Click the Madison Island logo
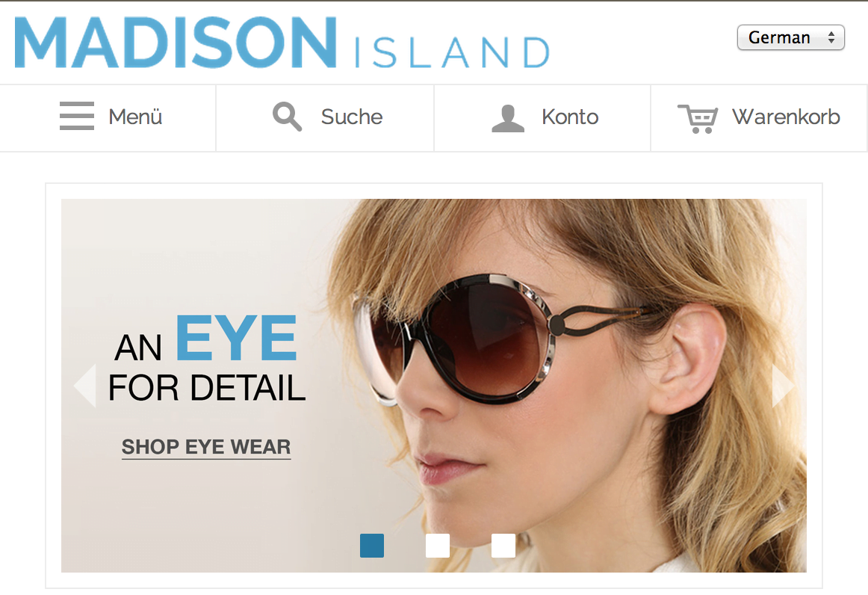 (x=282, y=43)
